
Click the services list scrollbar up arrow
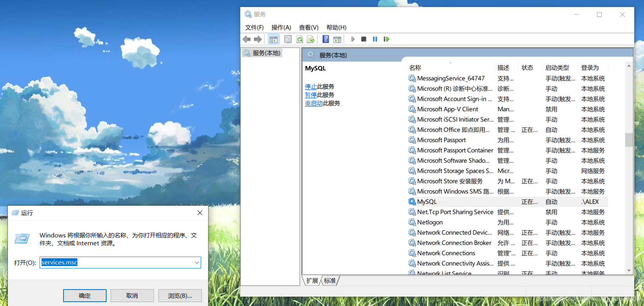pyautogui.click(x=629, y=66)
